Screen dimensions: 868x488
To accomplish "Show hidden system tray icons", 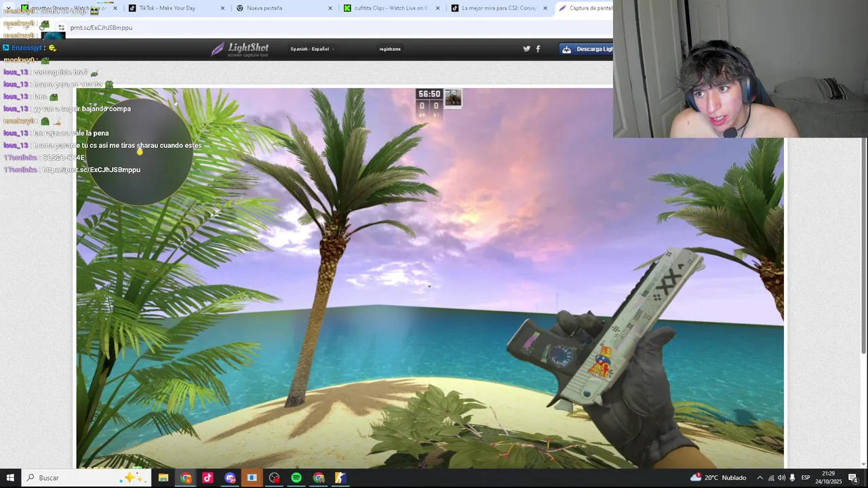I will [759, 478].
